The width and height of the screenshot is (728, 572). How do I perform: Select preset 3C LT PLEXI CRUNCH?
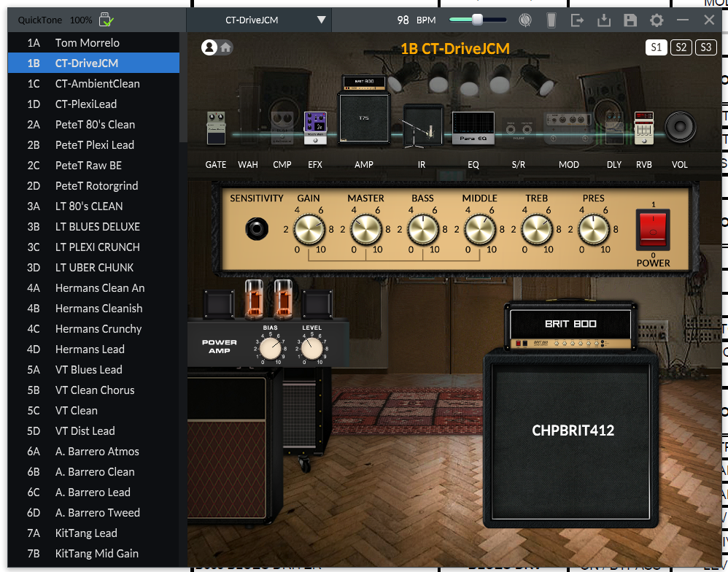93,247
